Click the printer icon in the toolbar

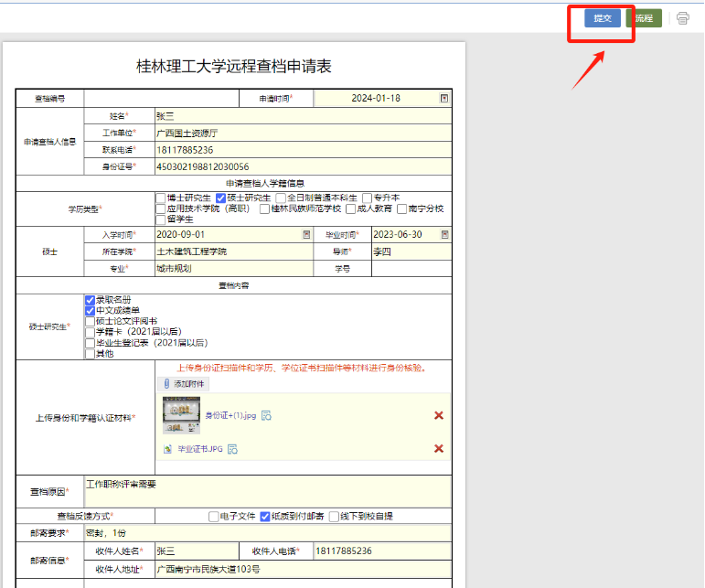tap(682, 18)
